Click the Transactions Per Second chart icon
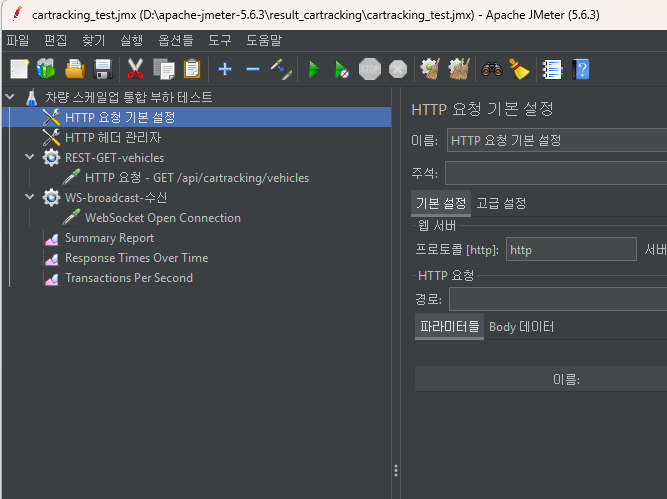The width and height of the screenshot is (667, 499). [x=51, y=279]
